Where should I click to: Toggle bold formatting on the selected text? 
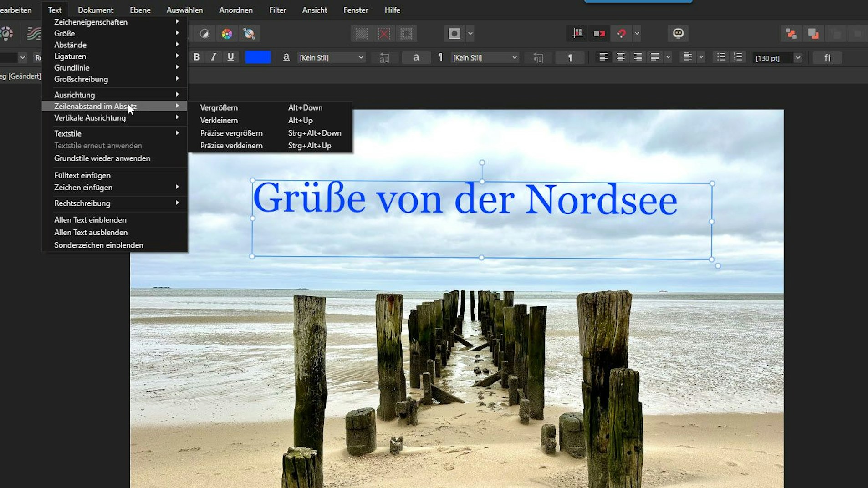tap(196, 57)
